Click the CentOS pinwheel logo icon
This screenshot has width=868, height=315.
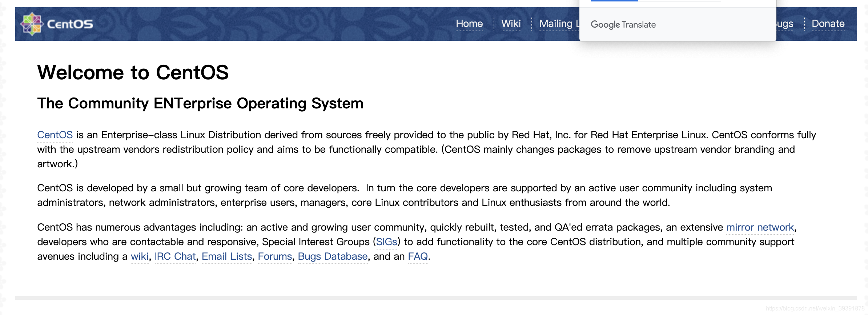[32, 24]
